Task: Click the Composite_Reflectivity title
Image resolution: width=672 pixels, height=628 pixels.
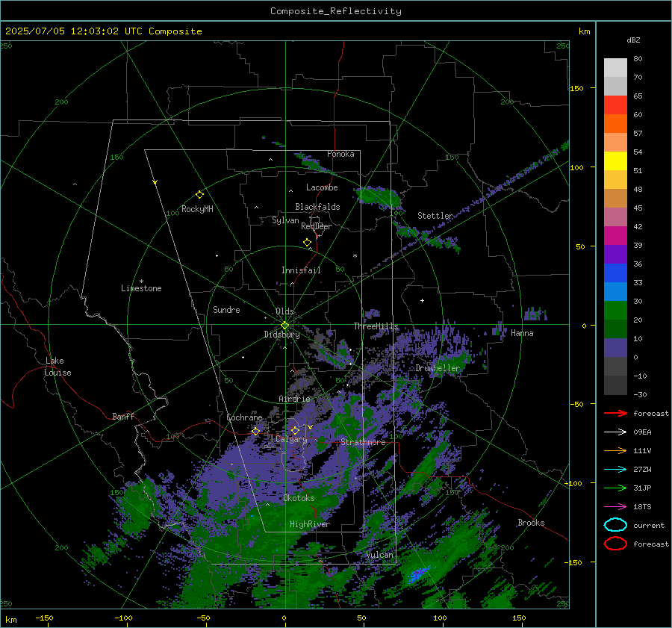Action: pyautogui.click(x=335, y=11)
